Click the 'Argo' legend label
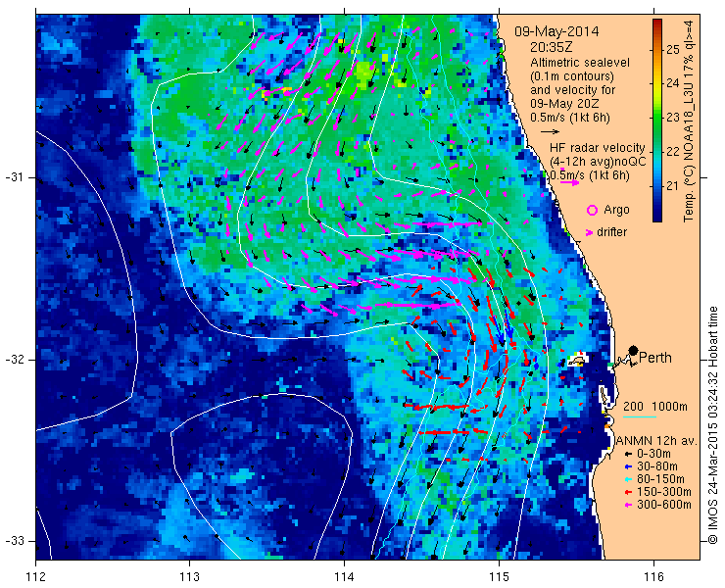 pyautogui.click(x=617, y=210)
